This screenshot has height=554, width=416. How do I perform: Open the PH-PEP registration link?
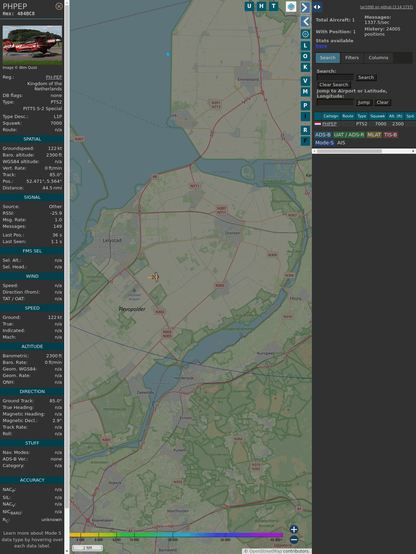click(54, 77)
